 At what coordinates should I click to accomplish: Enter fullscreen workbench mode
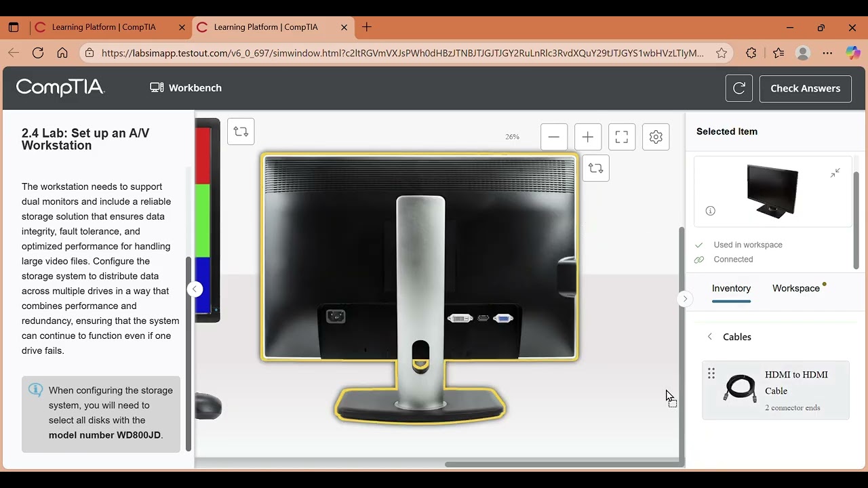[622, 137]
